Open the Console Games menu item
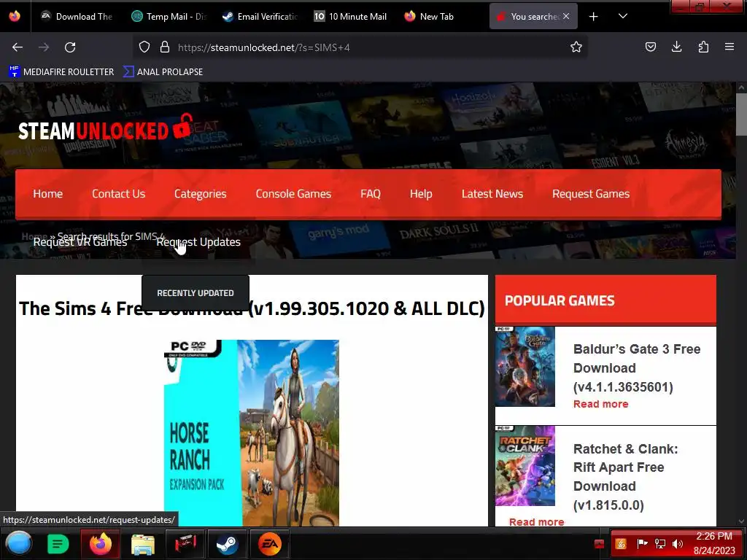Image resolution: width=747 pixels, height=560 pixels. click(x=293, y=194)
